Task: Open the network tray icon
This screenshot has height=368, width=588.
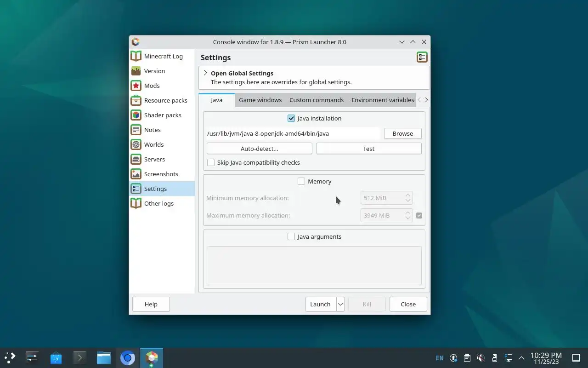Action: [508, 358]
